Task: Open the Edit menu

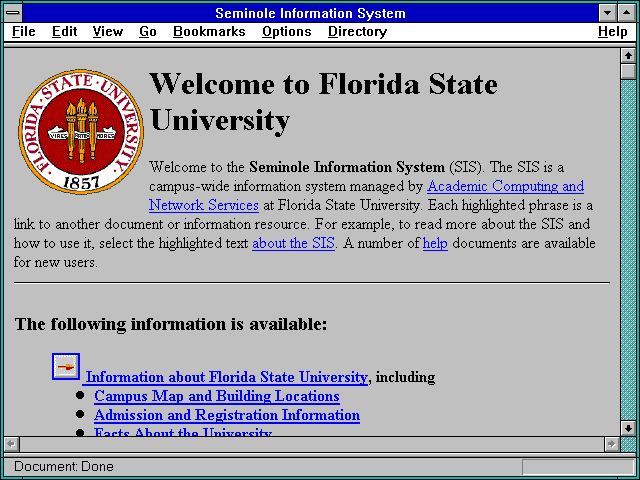Action: pos(64,32)
